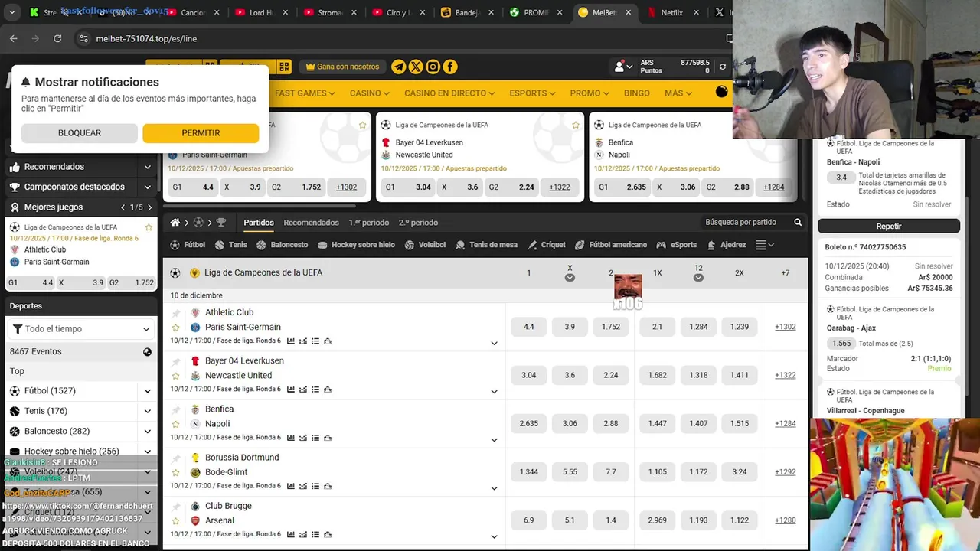Viewport: 980px width, 551px height.
Task: Open the ESPORTS menu
Action: tap(533, 93)
